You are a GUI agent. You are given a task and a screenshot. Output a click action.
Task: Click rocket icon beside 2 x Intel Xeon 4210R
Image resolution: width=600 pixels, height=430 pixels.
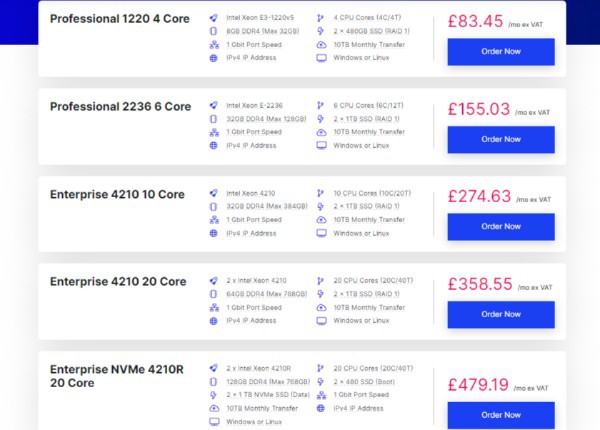click(214, 368)
